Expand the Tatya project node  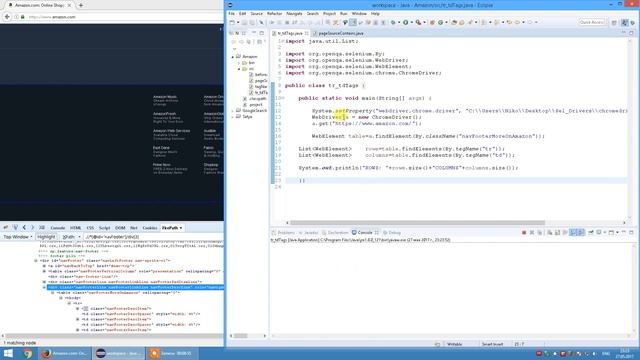(x=233, y=117)
